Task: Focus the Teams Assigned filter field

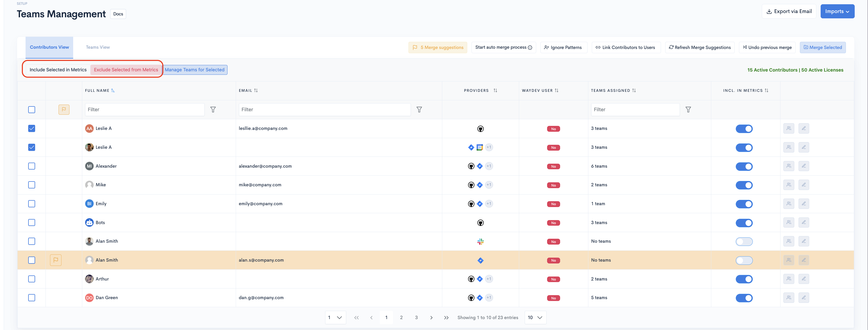Action: [x=635, y=110]
